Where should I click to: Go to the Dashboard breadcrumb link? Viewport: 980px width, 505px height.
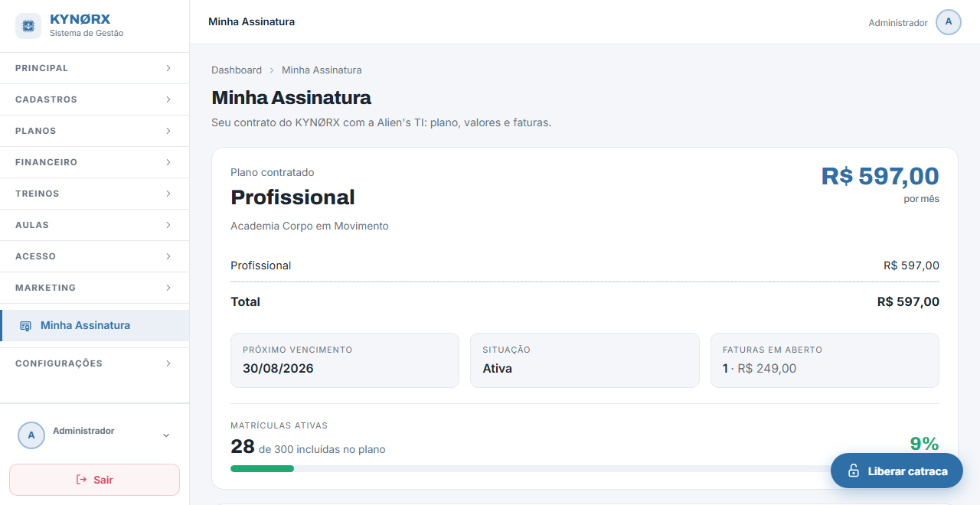[x=237, y=70]
